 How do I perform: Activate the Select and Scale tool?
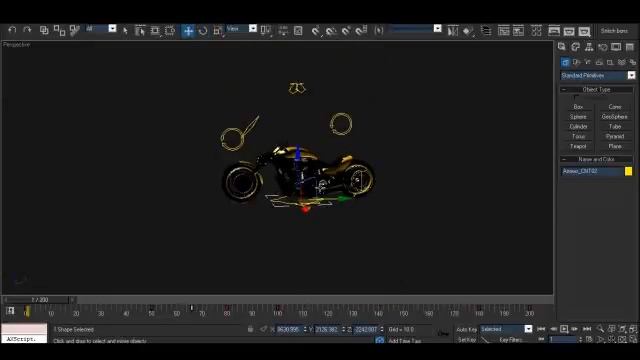218,31
